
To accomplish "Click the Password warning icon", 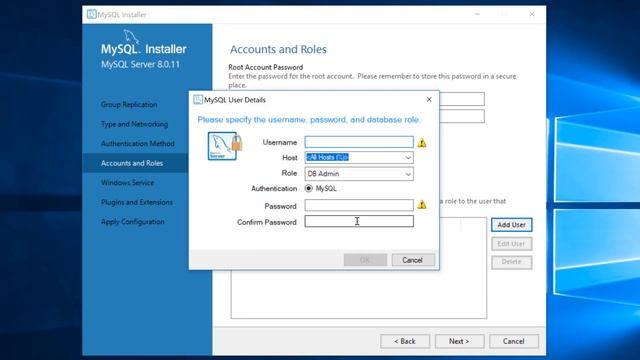I will (422, 204).
